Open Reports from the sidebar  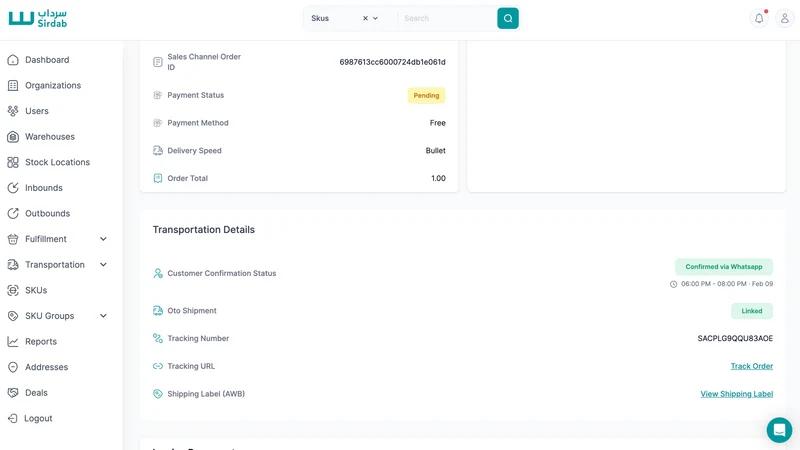pos(41,341)
